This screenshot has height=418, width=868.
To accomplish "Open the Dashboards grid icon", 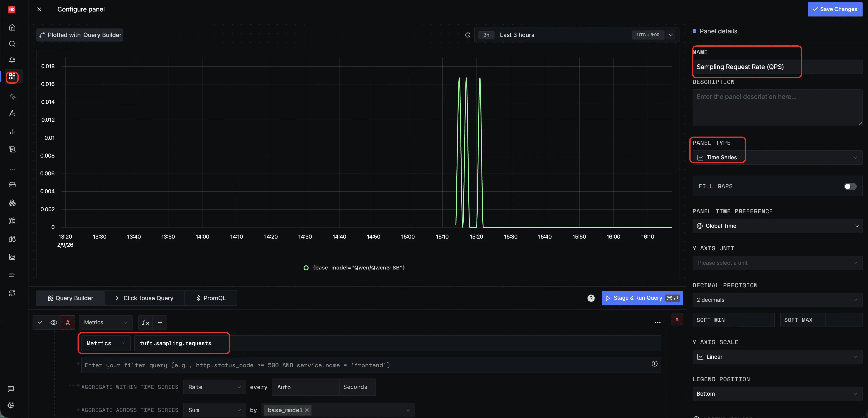I will (12, 77).
